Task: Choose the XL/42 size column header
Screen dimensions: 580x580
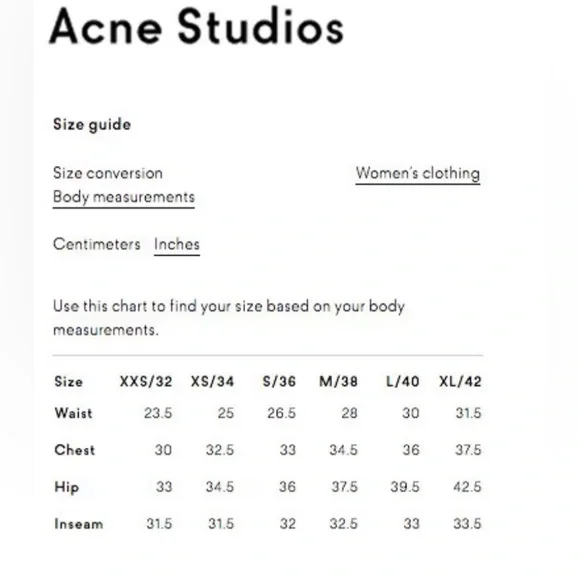Action: coord(460,382)
